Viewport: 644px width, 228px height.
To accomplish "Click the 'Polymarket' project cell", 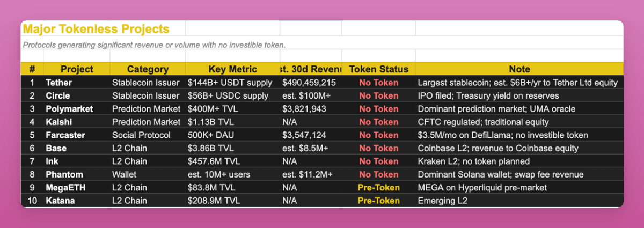I will tap(77, 109).
